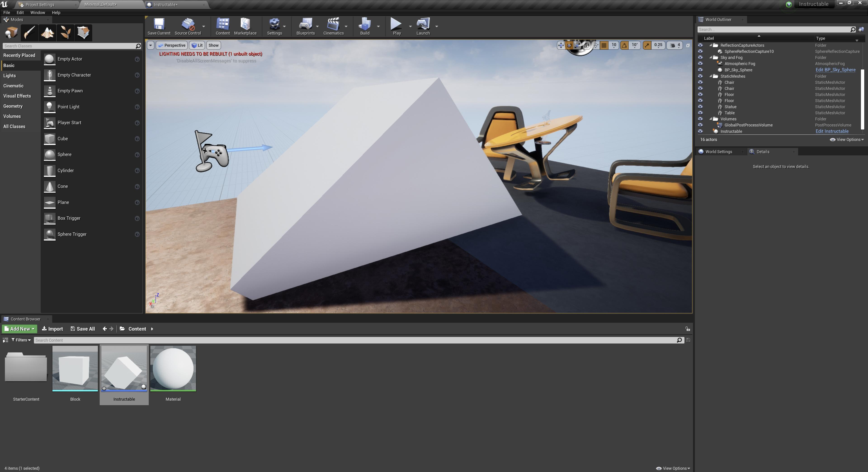The width and height of the screenshot is (868, 472).
Task: Click Save All button
Action: coord(83,329)
